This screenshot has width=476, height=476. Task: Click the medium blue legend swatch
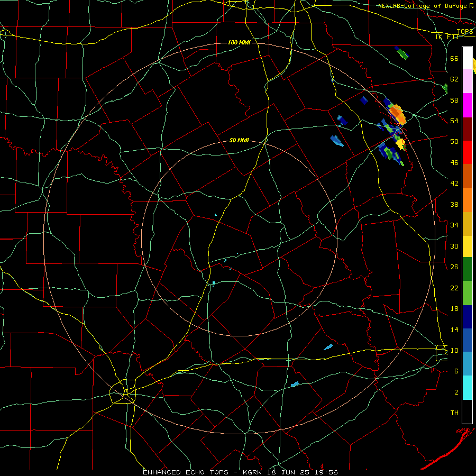click(467, 340)
